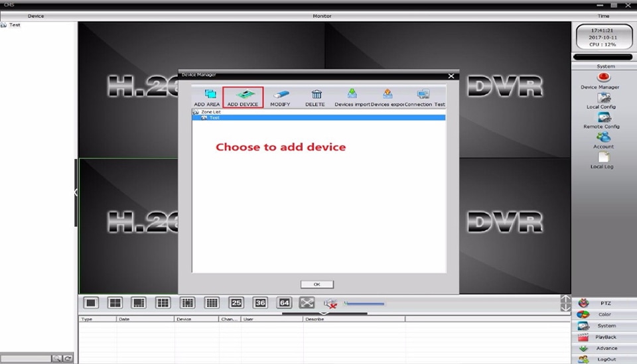Select the ADD AREA icon
637x364 pixels.
pos(210,94)
